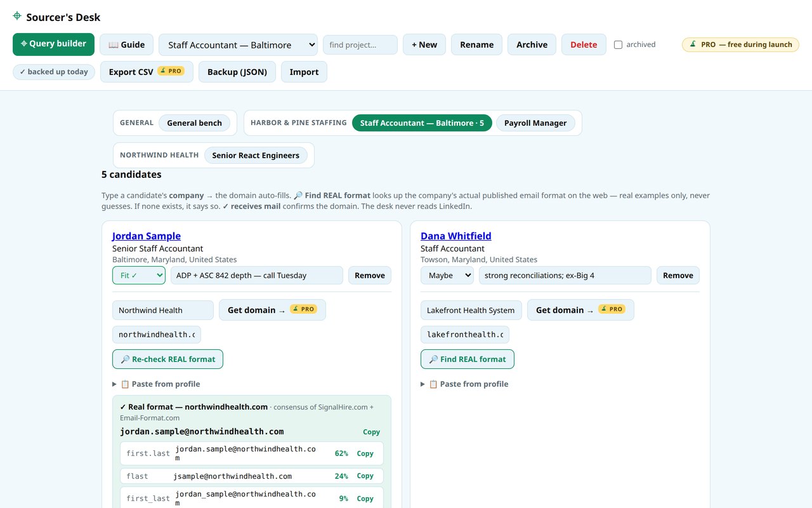
Task: Toggle the archived checkbox
Action: [618, 44]
